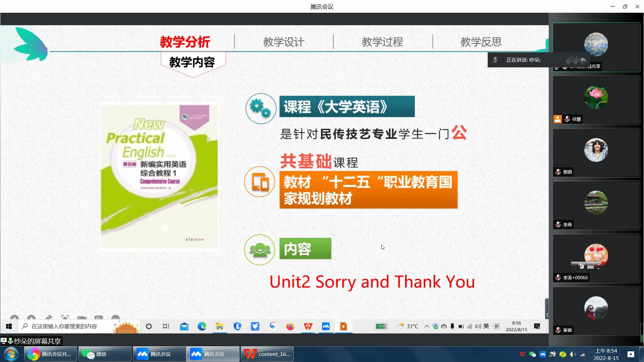Switch to 腾讯会议共... taskbar window
The width and height of the screenshot is (644, 362).
[x=51, y=354]
